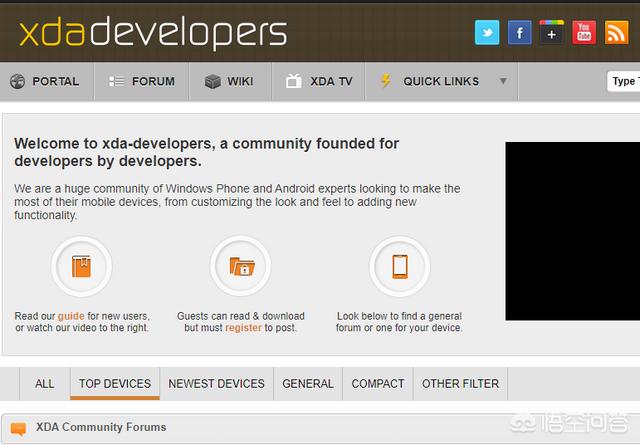This screenshot has height=445, width=640.
Task: Switch to the COMPACT tab
Action: coord(378,384)
